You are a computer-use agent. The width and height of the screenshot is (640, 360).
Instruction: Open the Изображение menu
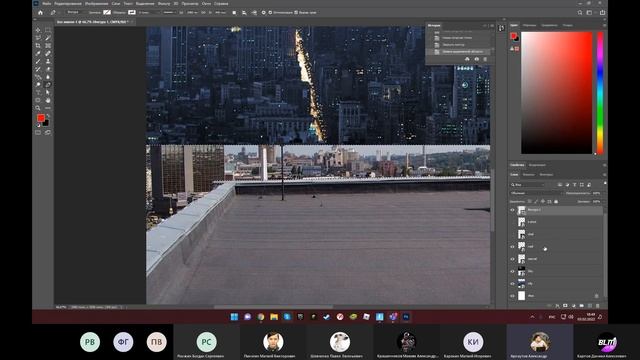[x=96, y=4]
